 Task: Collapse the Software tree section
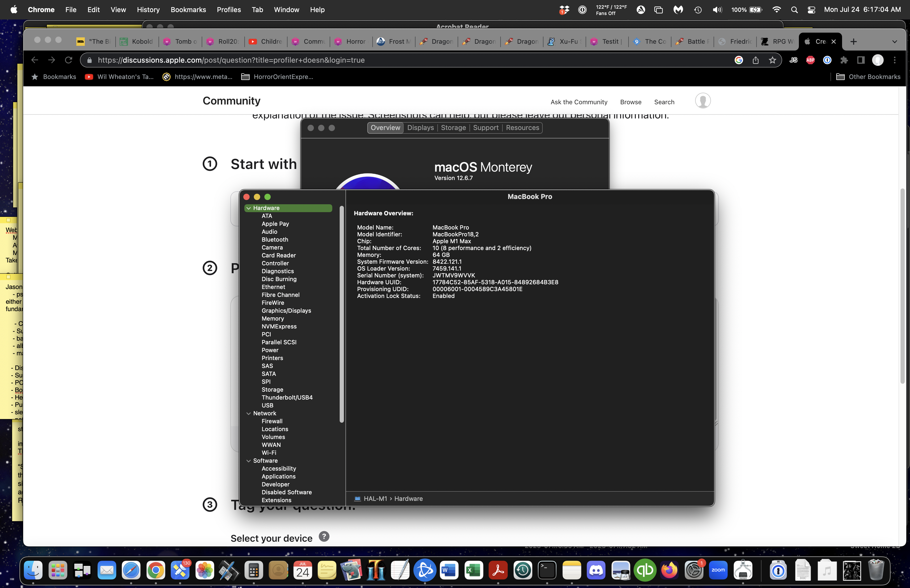pos(249,461)
